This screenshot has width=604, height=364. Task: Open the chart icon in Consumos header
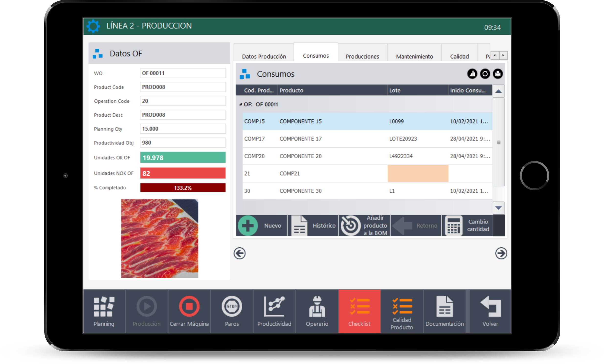[472, 74]
